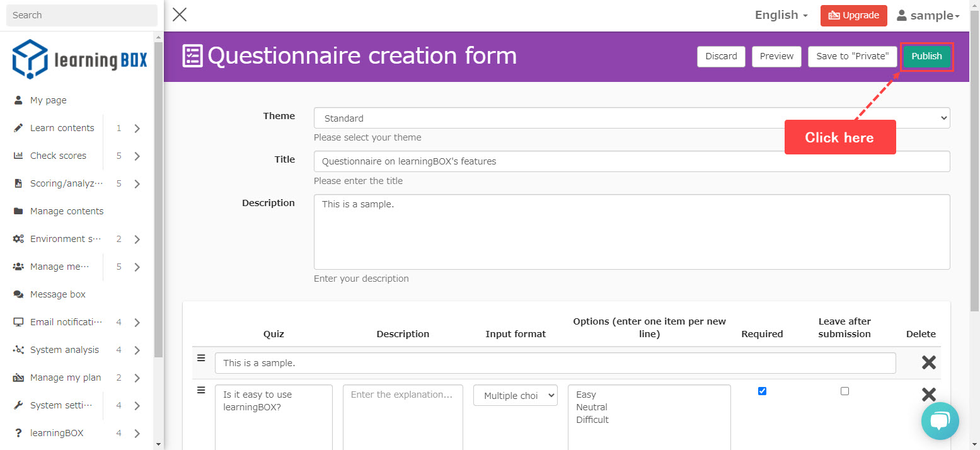Click the Publish button
The width and height of the screenshot is (980, 450).
[926, 56]
